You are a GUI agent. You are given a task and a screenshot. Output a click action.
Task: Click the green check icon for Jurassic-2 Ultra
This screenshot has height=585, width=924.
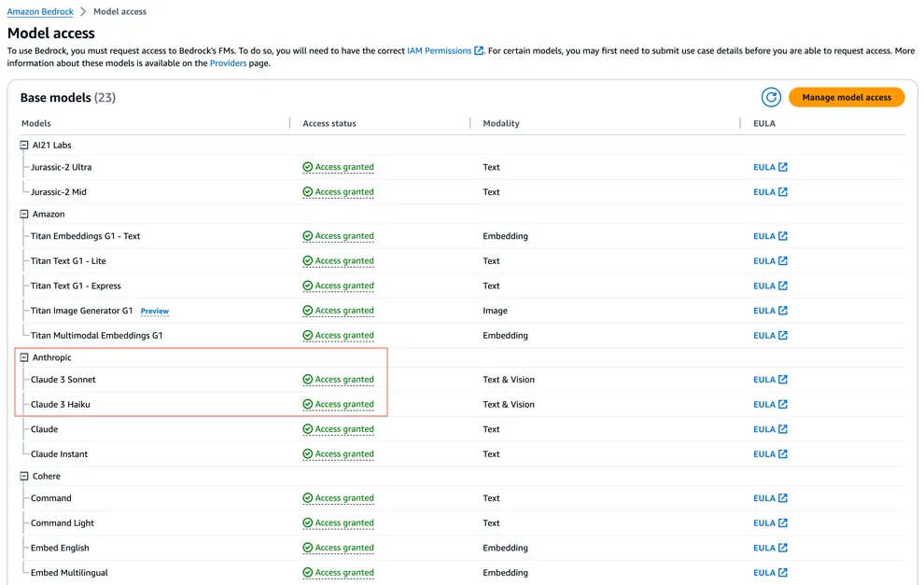pos(308,167)
